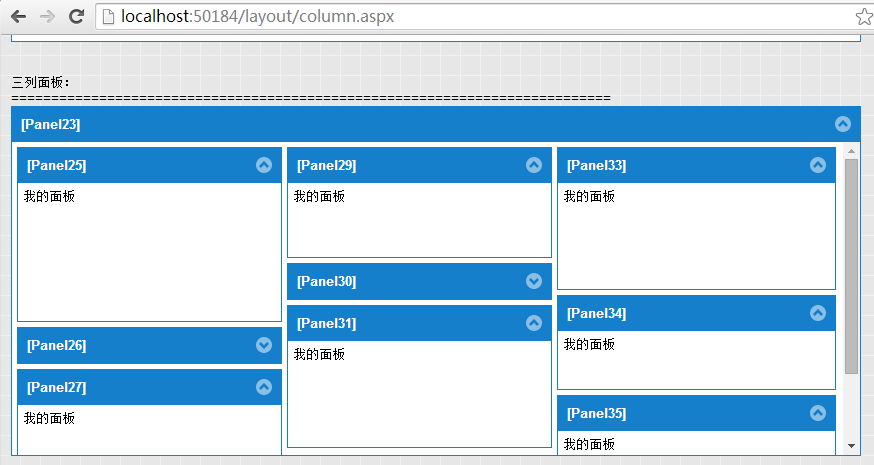Collapse Panel35 via its header icon
874x465 pixels.
point(818,413)
